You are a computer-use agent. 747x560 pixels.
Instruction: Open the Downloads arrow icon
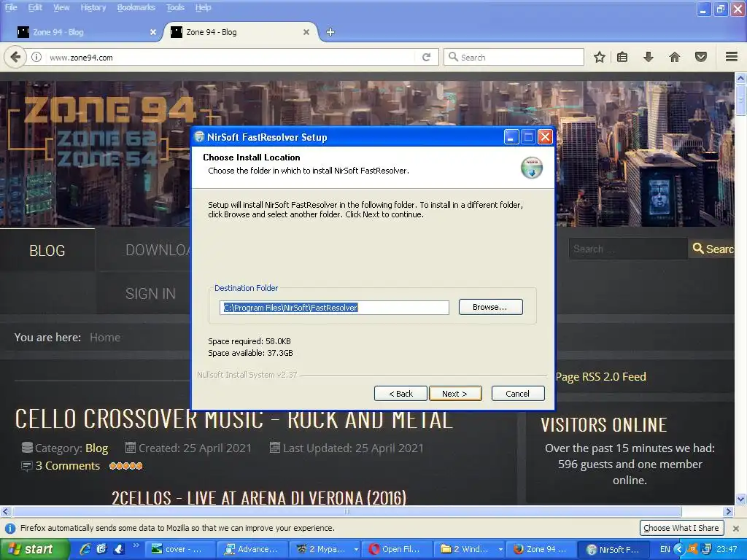pos(648,57)
